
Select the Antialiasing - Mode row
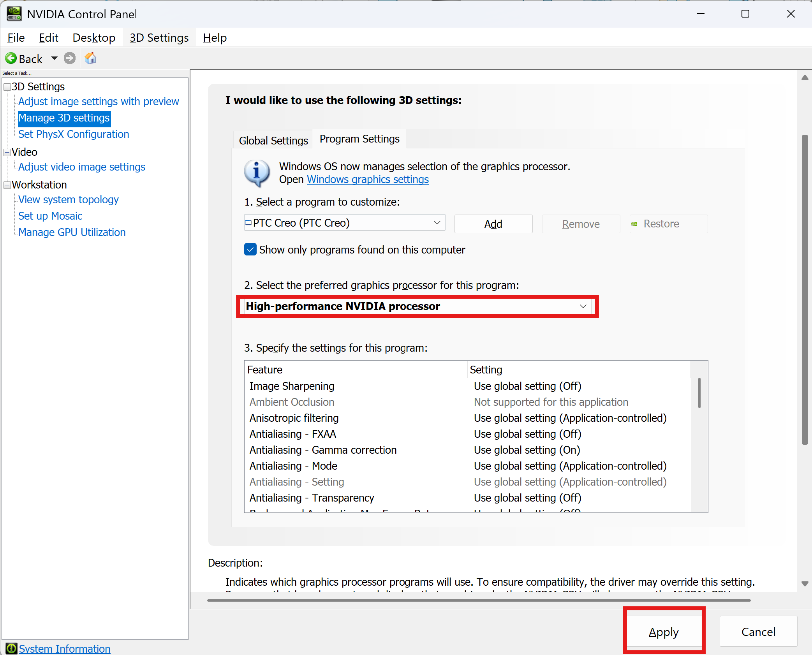[x=467, y=466]
